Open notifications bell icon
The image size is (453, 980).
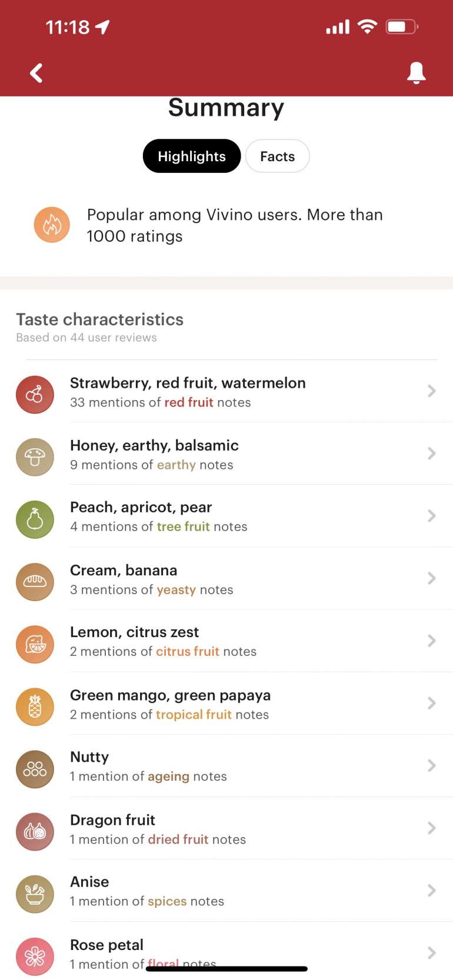click(x=416, y=73)
